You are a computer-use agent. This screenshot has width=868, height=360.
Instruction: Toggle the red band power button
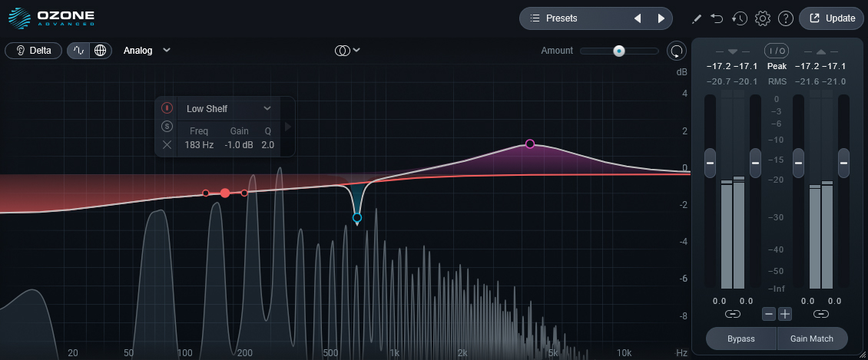click(167, 108)
